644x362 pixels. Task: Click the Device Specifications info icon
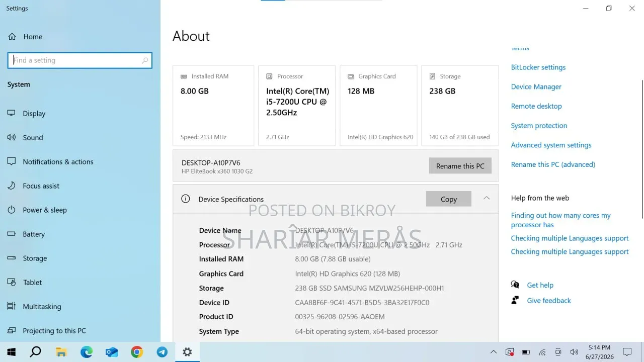[186, 199]
